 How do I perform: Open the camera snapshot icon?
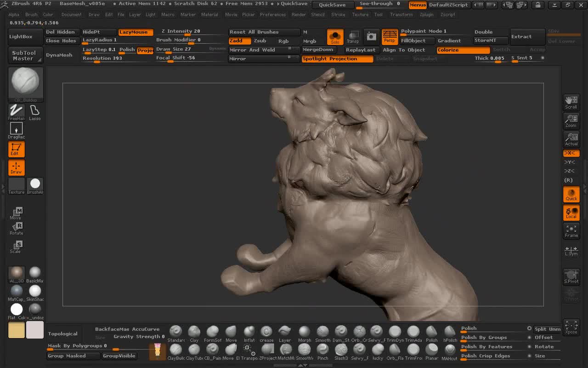click(371, 36)
